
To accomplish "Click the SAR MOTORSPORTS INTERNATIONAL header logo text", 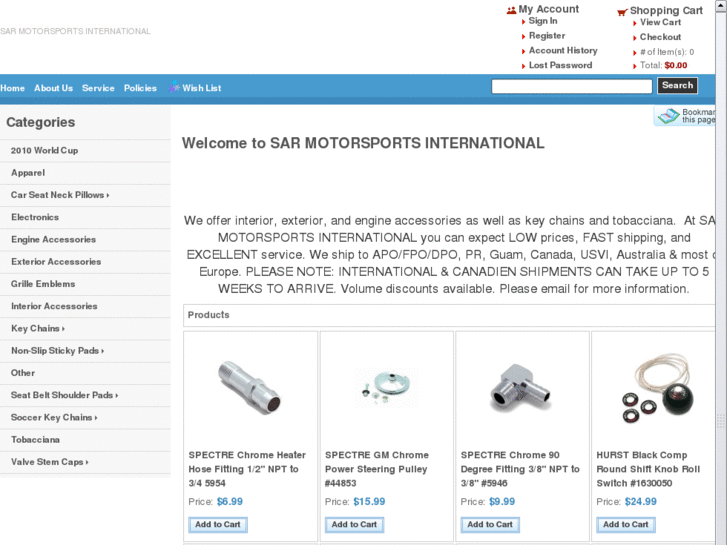I will (75, 31).
